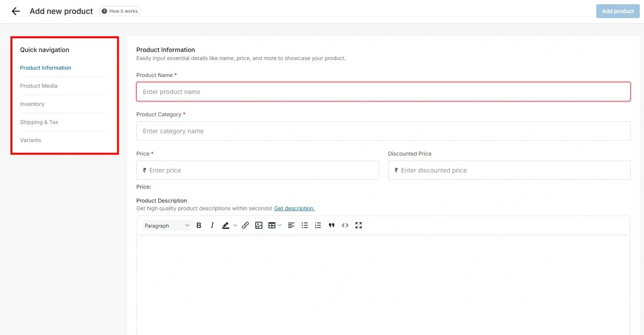Click the Add product button

point(617,11)
